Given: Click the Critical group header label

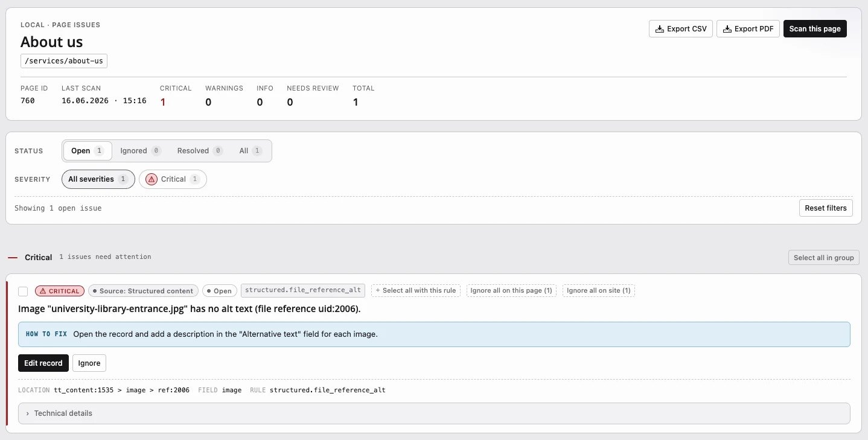Looking at the screenshot, I should click(39, 257).
